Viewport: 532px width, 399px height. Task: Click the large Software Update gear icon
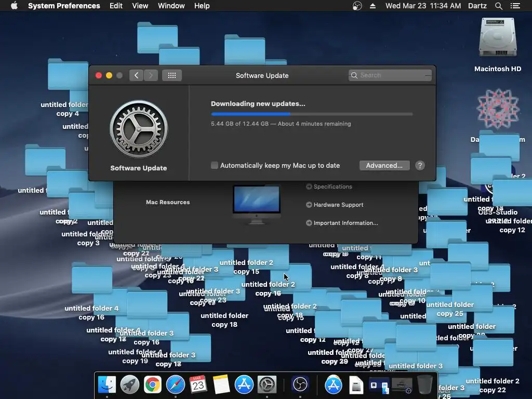[138, 129]
